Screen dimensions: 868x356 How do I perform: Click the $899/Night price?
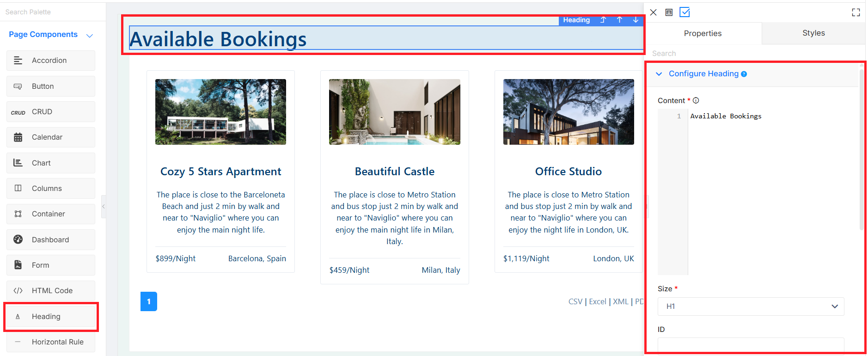tap(176, 258)
